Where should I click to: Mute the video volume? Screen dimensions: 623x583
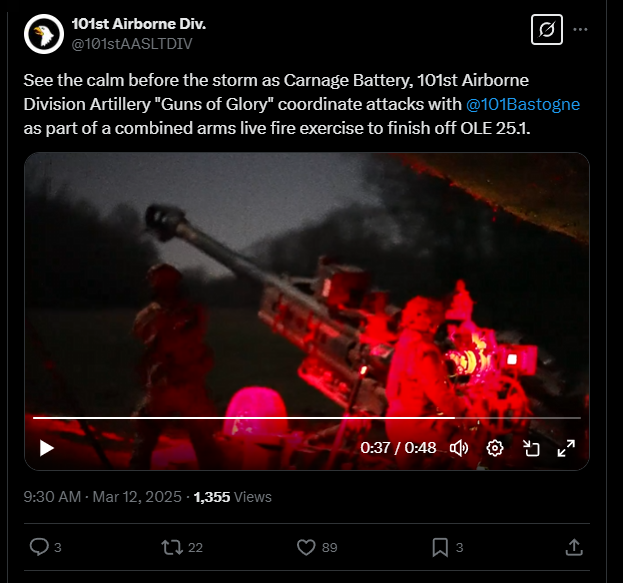coord(459,448)
